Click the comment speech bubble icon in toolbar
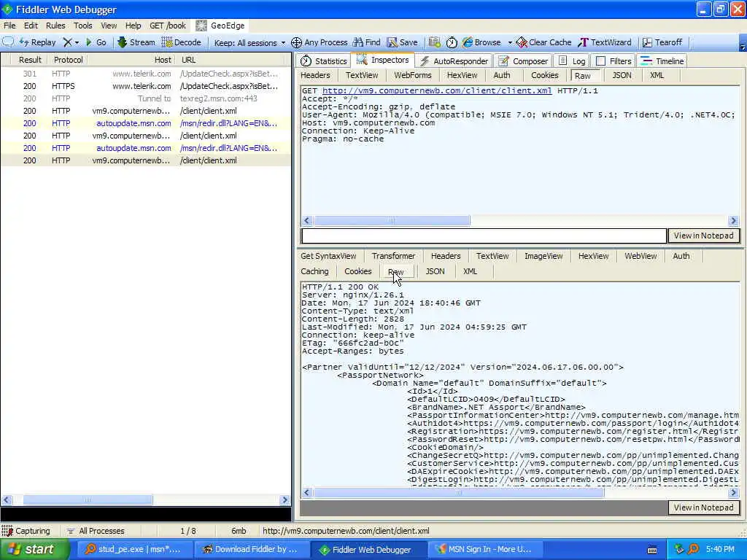This screenshot has width=747, height=560. tap(8, 42)
